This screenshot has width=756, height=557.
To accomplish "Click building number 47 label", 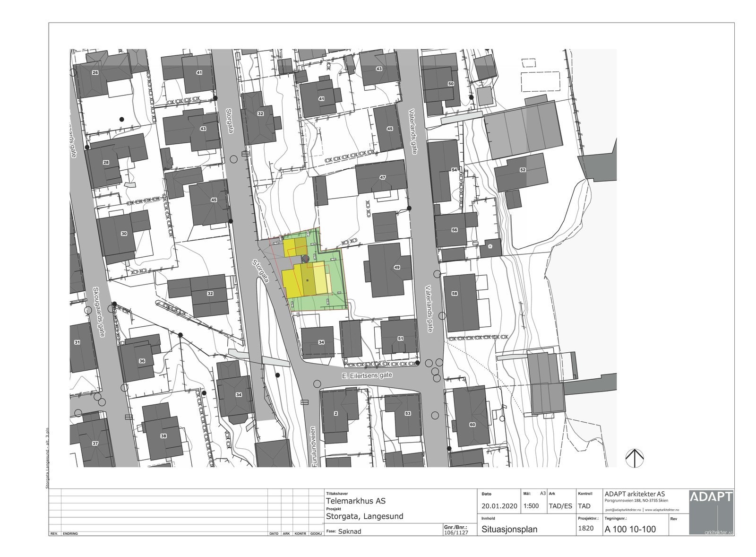I will pyautogui.click(x=383, y=177).
